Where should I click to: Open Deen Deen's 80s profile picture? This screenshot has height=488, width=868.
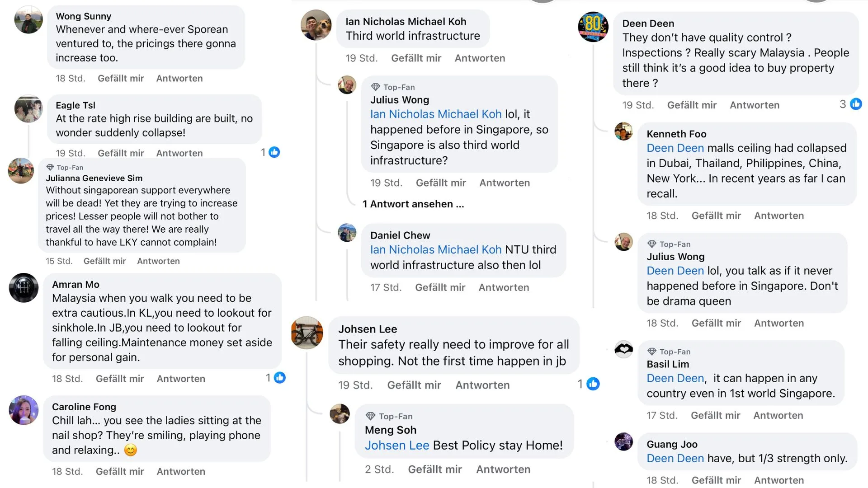tap(593, 27)
